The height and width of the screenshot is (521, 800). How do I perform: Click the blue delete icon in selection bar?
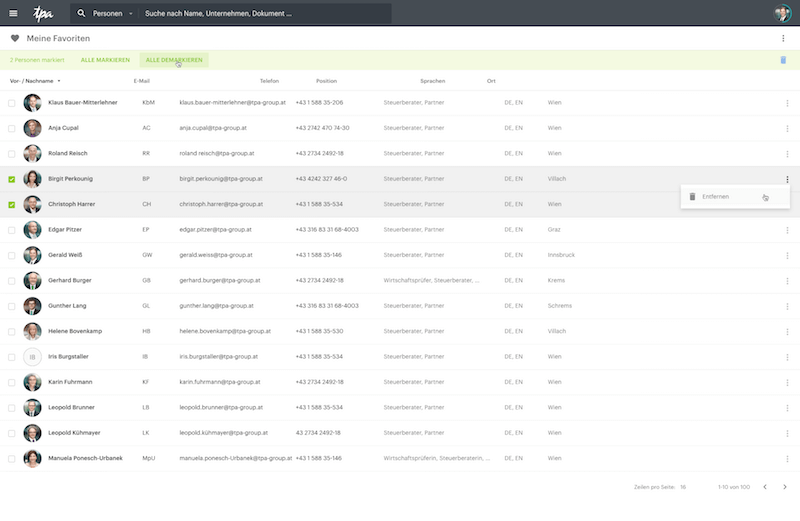click(783, 60)
